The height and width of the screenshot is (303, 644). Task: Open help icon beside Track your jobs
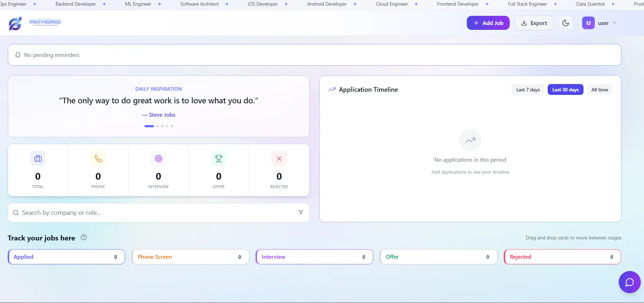pos(84,237)
